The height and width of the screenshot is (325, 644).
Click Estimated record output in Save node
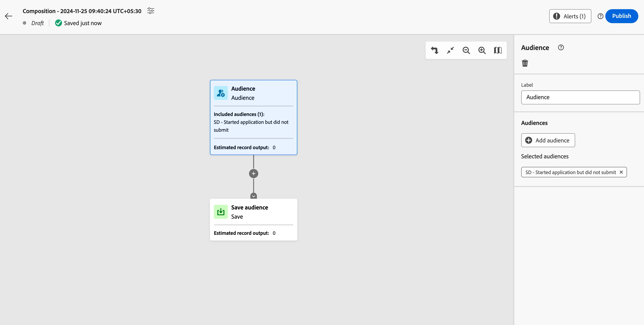click(x=241, y=233)
